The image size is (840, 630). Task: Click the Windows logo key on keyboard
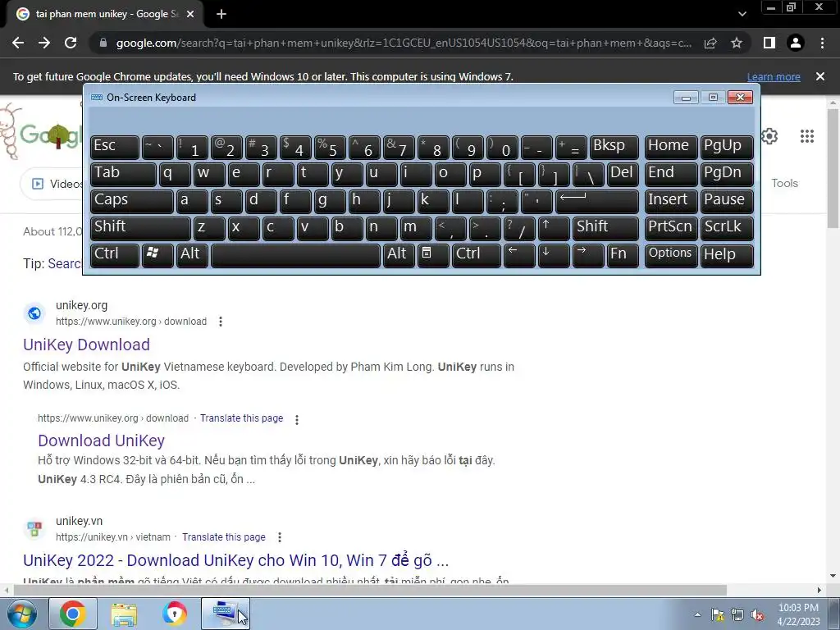[x=157, y=255]
